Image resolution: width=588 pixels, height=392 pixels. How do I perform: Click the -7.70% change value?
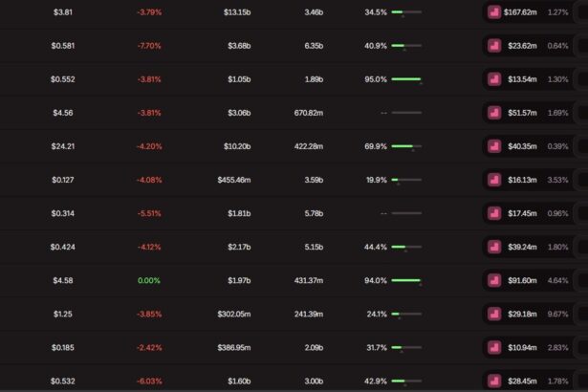tap(149, 46)
